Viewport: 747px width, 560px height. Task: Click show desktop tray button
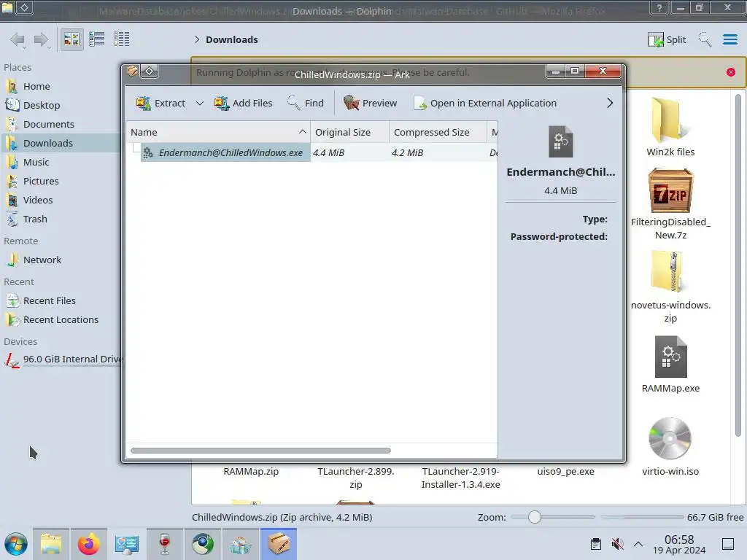coord(728,544)
